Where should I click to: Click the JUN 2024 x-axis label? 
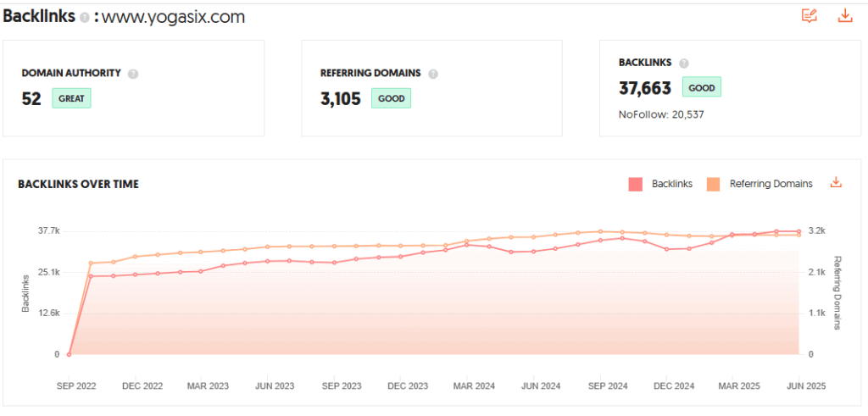click(541, 386)
